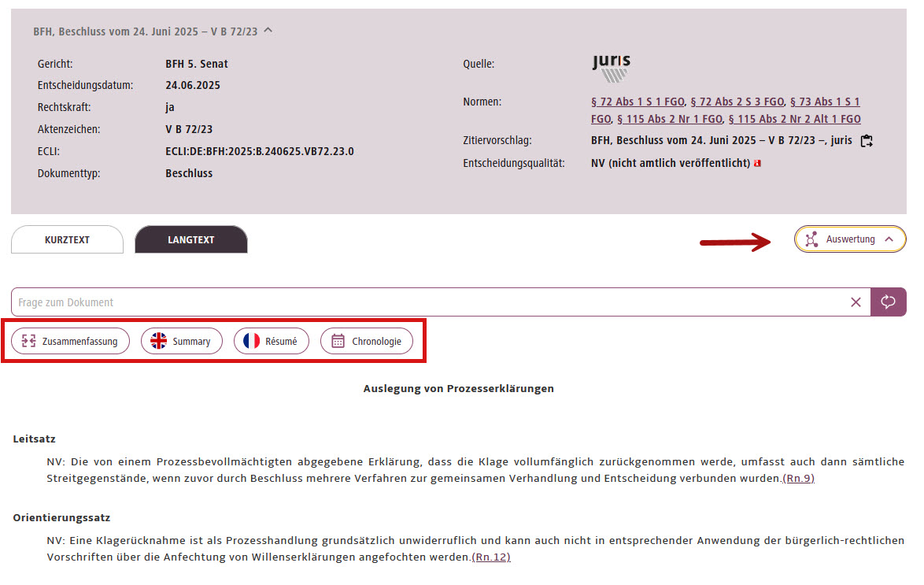Collapse the Auswertung panel via its chevron

(x=890, y=239)
